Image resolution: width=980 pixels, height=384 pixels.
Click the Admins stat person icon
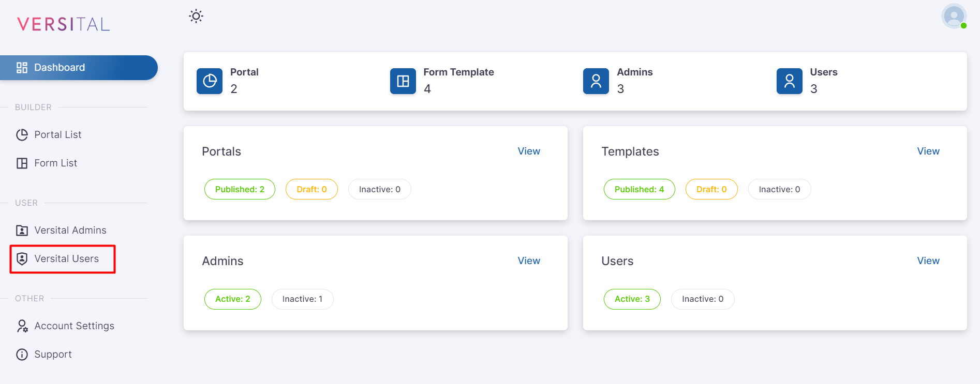pyautogui.click(x=596, y=81)
